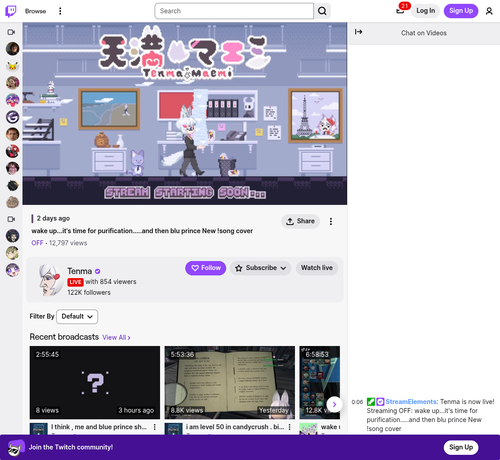Open the notifications inbox icon
The image size is (500, 460).
tap(400, 11)
